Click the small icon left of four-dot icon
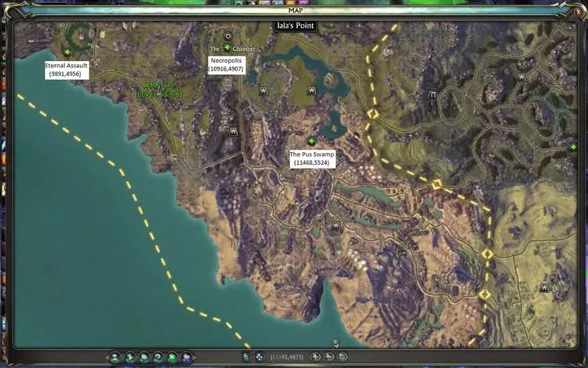This screenshot has height=368, width=588. click(246, 357)
